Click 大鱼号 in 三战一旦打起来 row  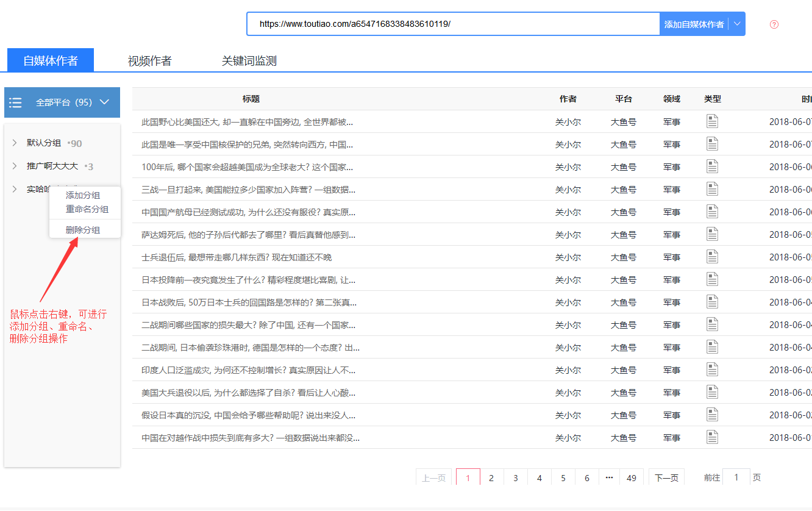pos(624,190)
